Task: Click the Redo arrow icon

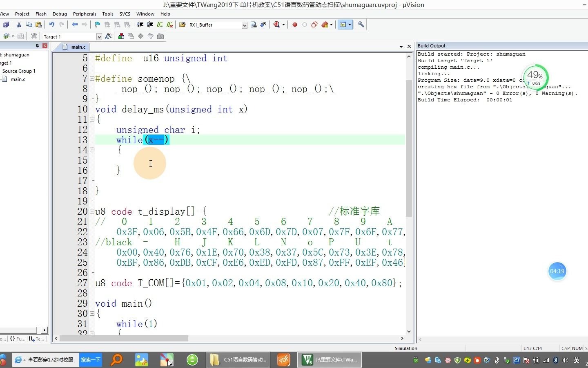Action: pos(62,25)
